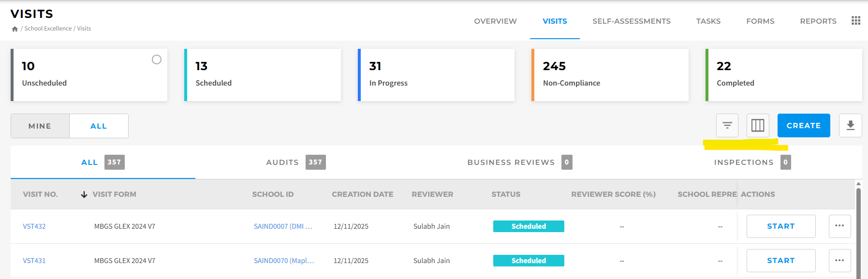Open the filter options icon
Viewport: 868px width, 279px height.
click(727, 126)
